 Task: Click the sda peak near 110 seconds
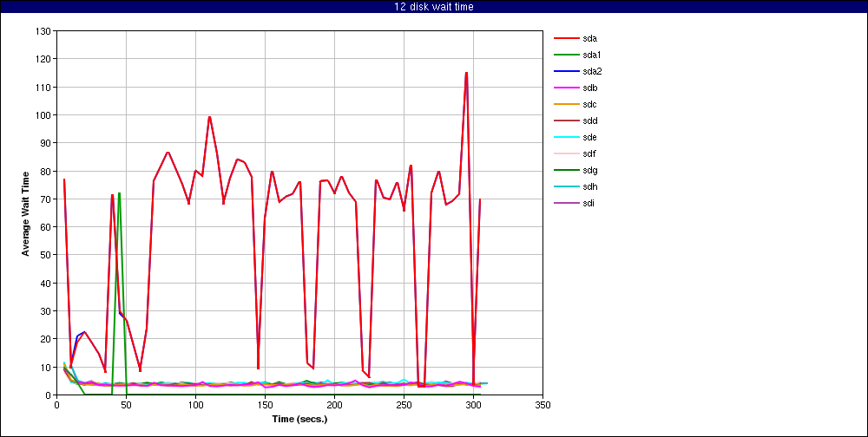click(209, 117)
